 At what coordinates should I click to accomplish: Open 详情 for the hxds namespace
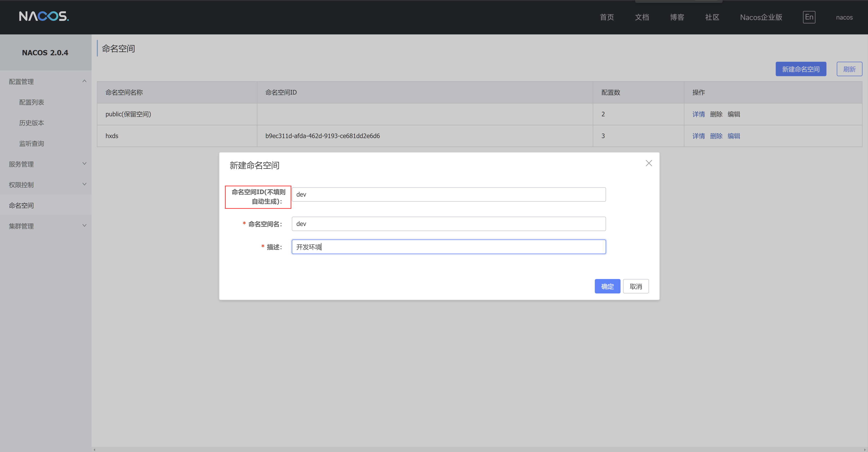pos(699,136)
